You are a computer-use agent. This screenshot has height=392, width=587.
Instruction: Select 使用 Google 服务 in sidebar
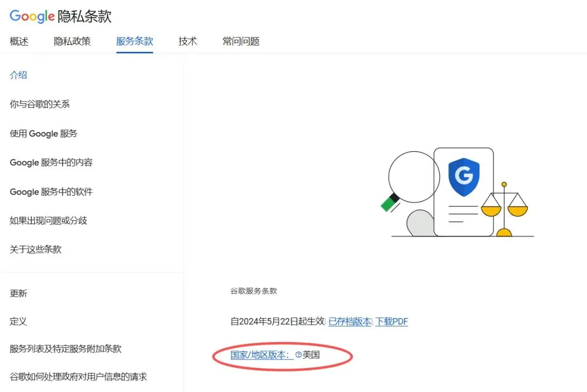coord(43,133)
